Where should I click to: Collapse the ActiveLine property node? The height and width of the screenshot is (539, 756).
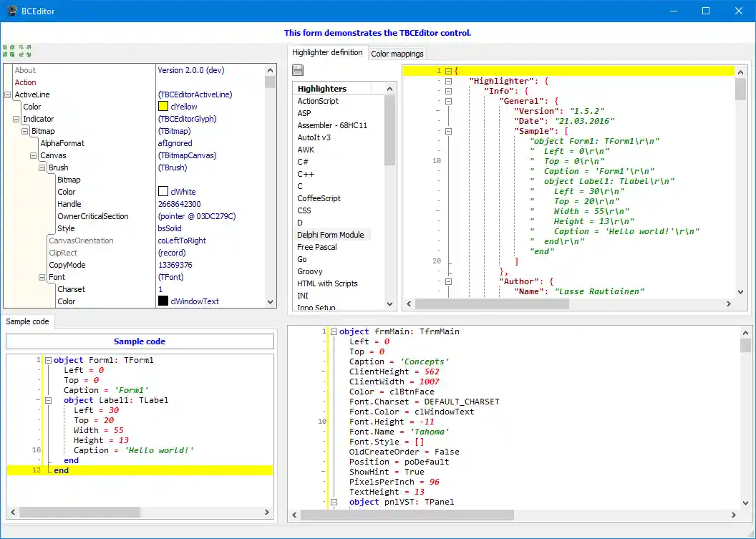click(8, 94)
